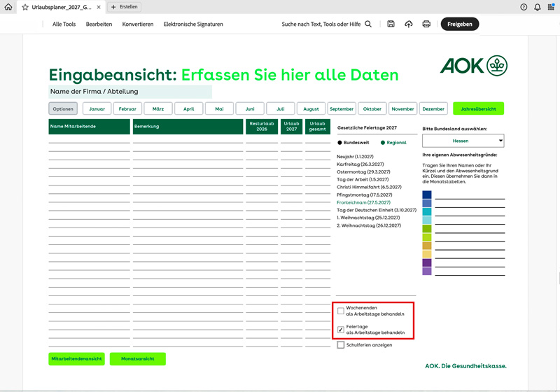Select the dark blue absence color swatch

point(427,195)
